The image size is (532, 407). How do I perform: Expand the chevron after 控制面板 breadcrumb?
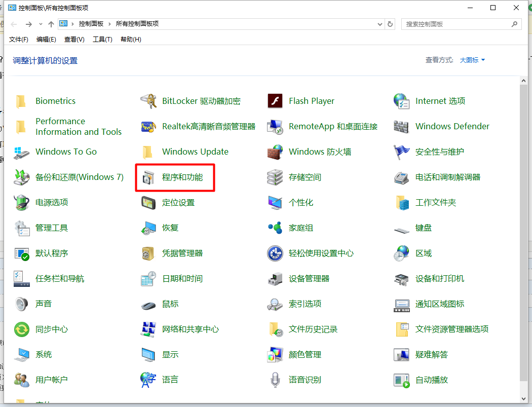click(x=109, y=24)
